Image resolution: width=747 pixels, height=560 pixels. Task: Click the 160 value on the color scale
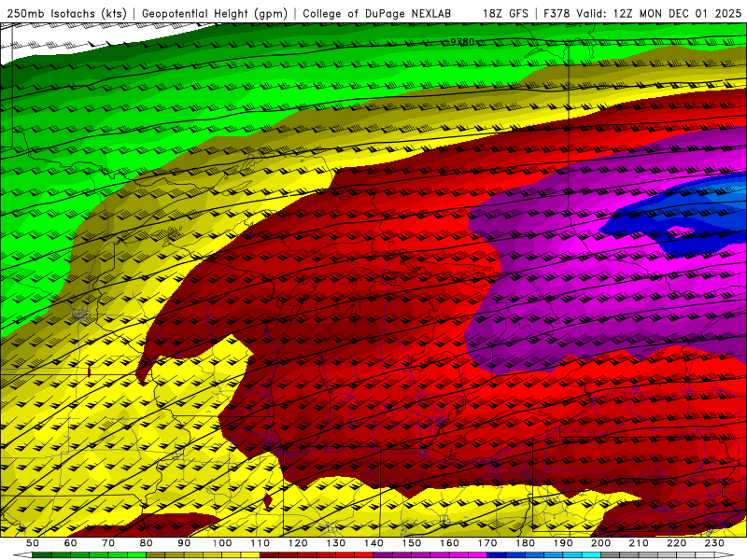point(449,543)
